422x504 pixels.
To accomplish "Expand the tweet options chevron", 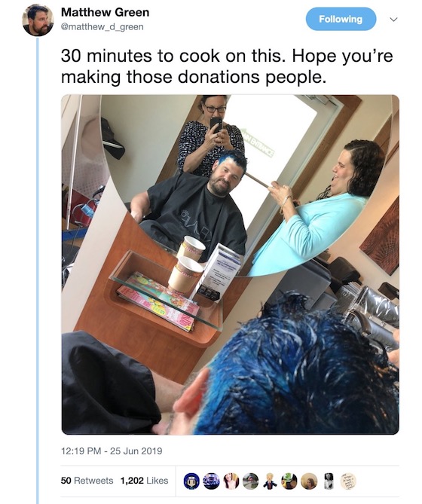I will pos(393,20).
